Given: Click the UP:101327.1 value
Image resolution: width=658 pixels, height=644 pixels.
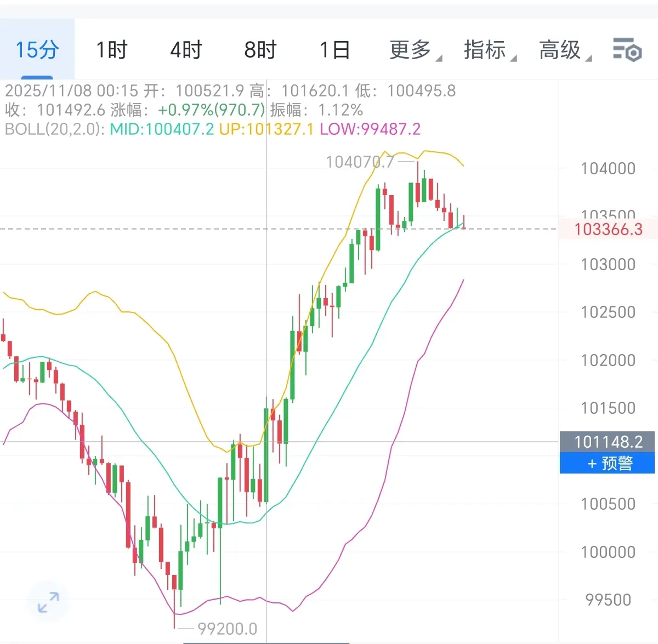Looking at the screenshot, I should 266,129.
